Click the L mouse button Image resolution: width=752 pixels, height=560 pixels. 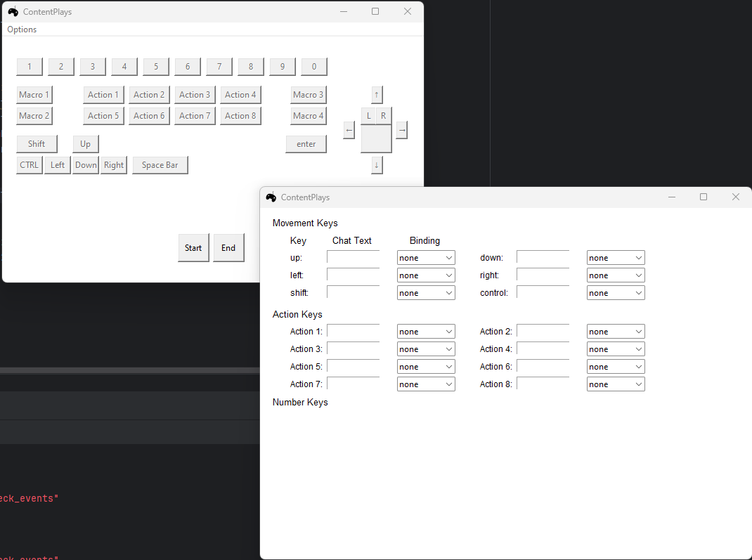click(x=368, y=115)
